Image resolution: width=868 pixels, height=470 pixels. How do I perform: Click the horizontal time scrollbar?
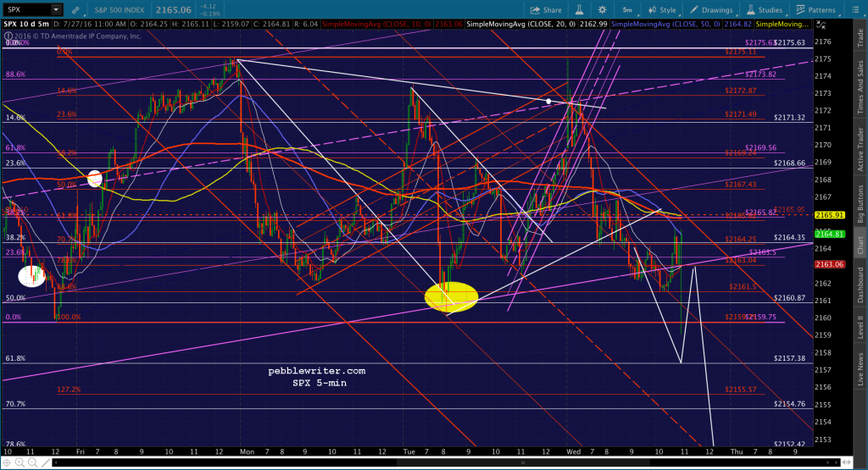[446, 462]
